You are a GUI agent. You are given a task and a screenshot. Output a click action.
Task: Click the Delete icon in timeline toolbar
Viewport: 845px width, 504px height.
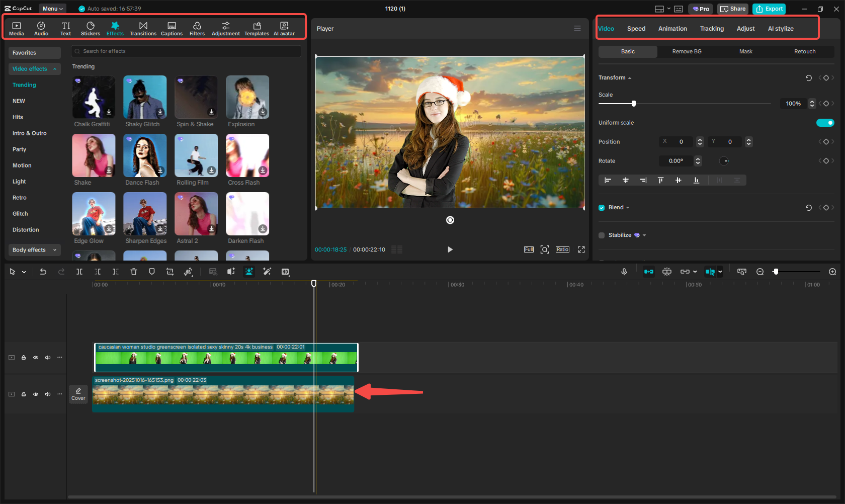(134, 272)
